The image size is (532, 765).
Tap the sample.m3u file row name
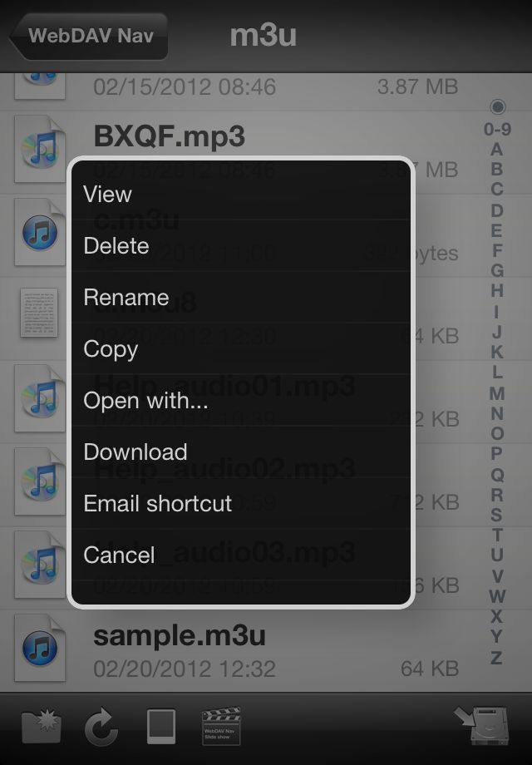pos(180,636)
